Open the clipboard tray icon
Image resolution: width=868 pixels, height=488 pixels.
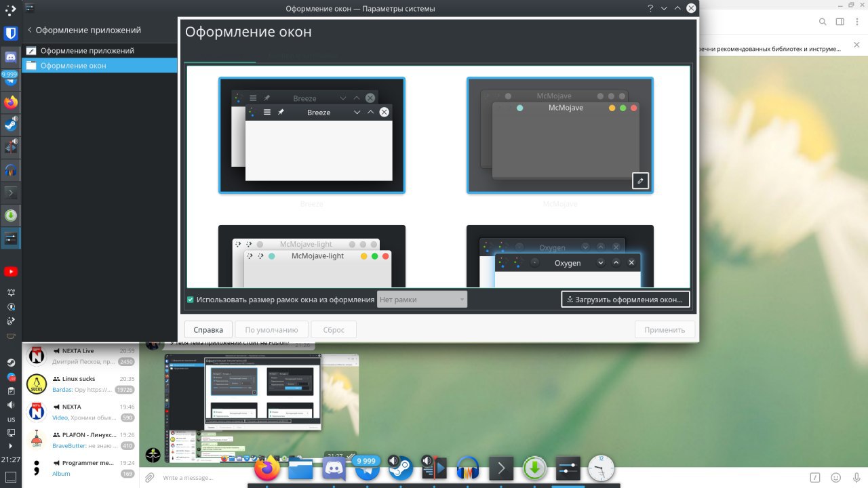(x=11, y=390)
